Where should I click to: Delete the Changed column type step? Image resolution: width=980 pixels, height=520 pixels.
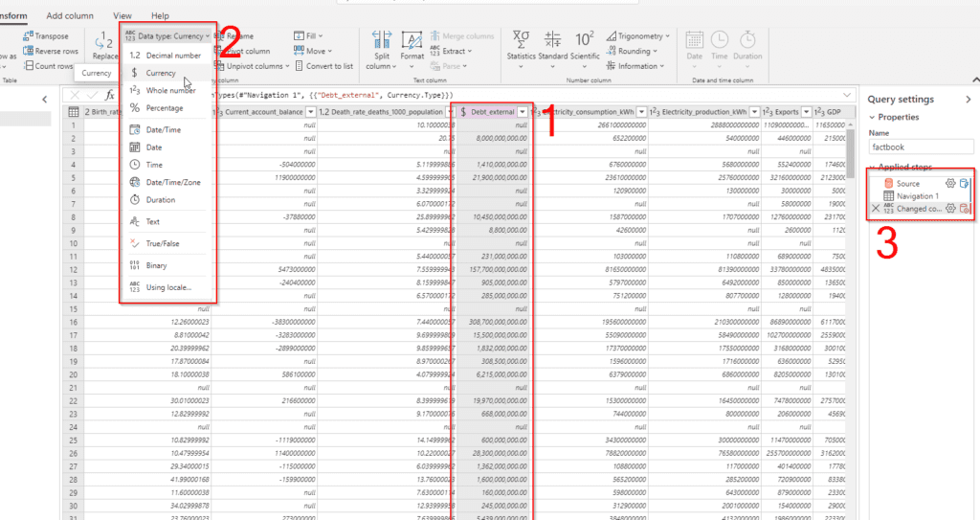pos(876,208)
